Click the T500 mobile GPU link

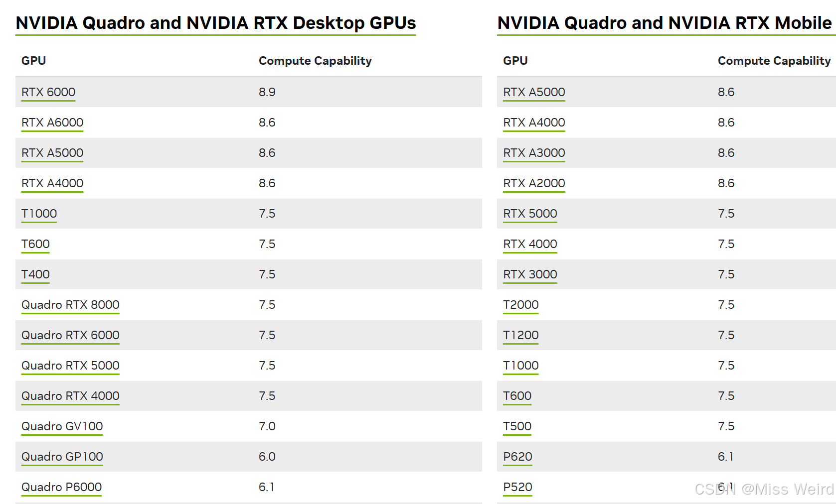[517, 426]
